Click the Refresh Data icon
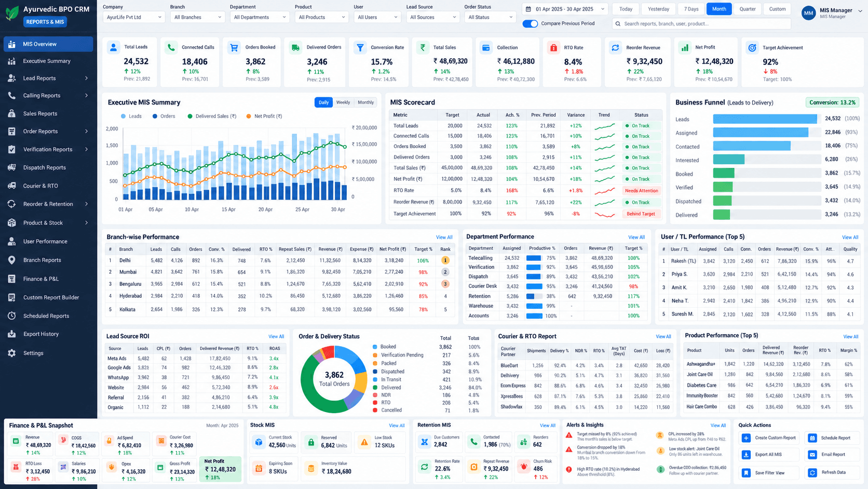868x489 pixels. (812, 473)
